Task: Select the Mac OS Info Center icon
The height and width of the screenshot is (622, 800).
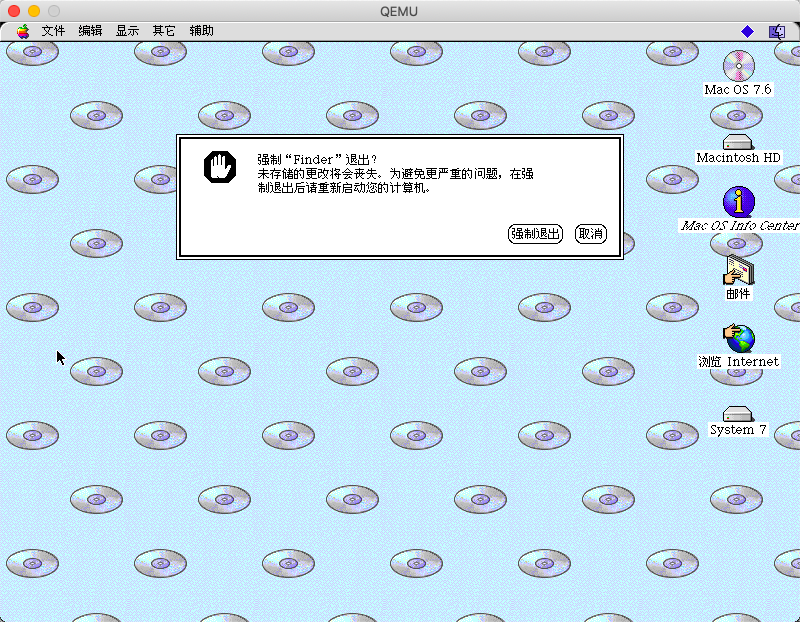Action: [x=738, y=202]
